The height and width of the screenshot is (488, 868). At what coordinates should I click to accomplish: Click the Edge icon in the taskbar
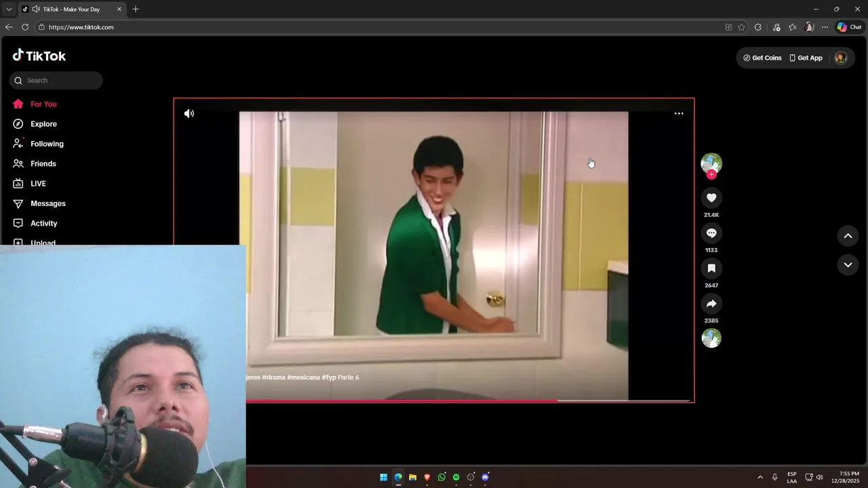click(x=398, y=477)
